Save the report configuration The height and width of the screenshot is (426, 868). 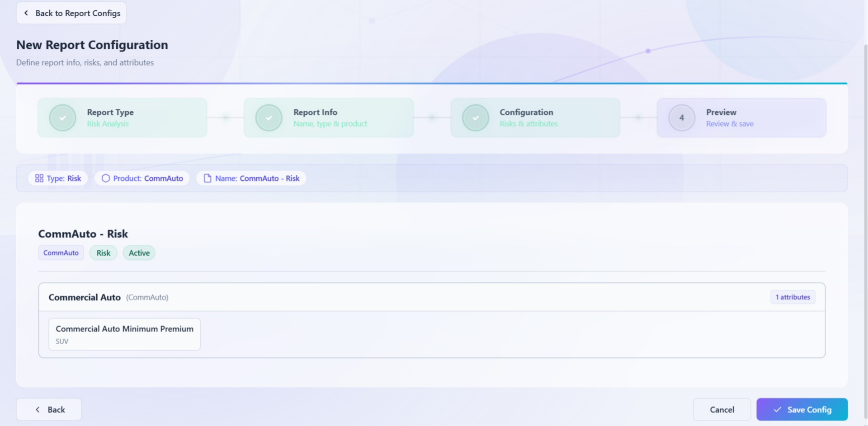(x=802, y=410)
